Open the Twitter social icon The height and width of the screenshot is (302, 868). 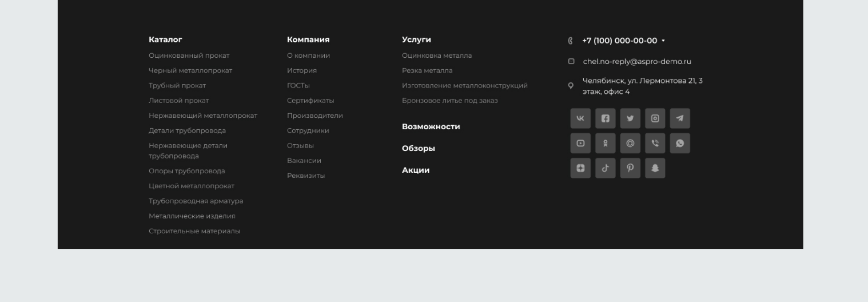tap(630, 118)
